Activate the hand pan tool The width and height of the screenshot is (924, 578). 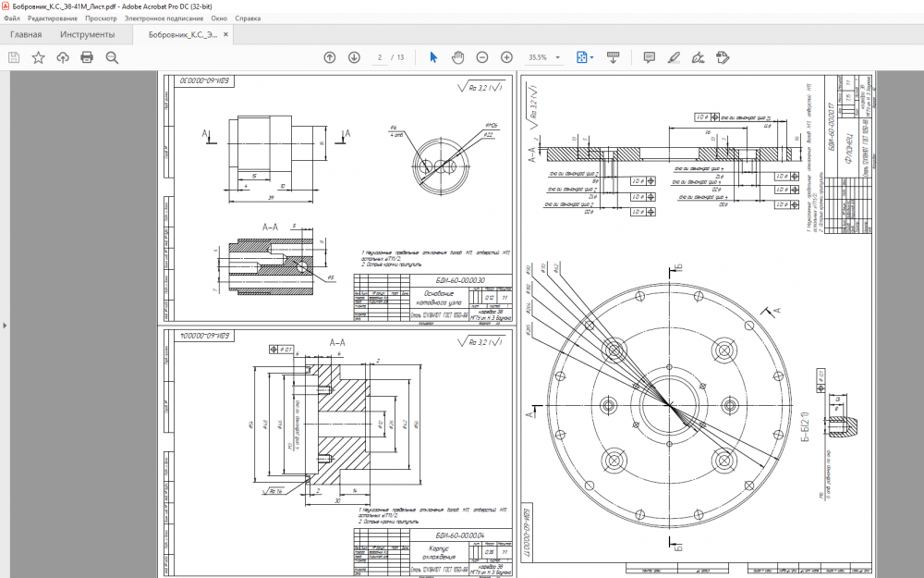click(x=457, y=57)
